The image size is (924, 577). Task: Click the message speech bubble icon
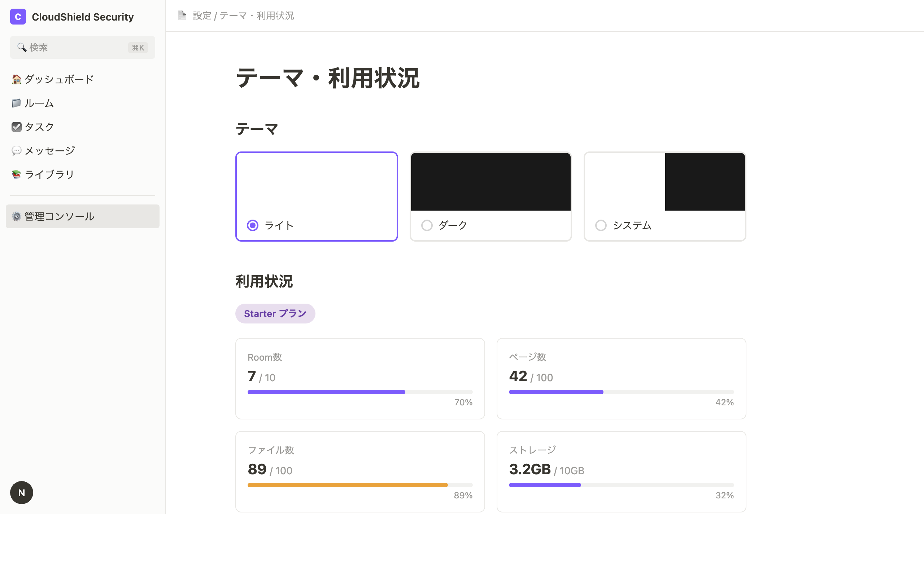(x=16, y=150)
